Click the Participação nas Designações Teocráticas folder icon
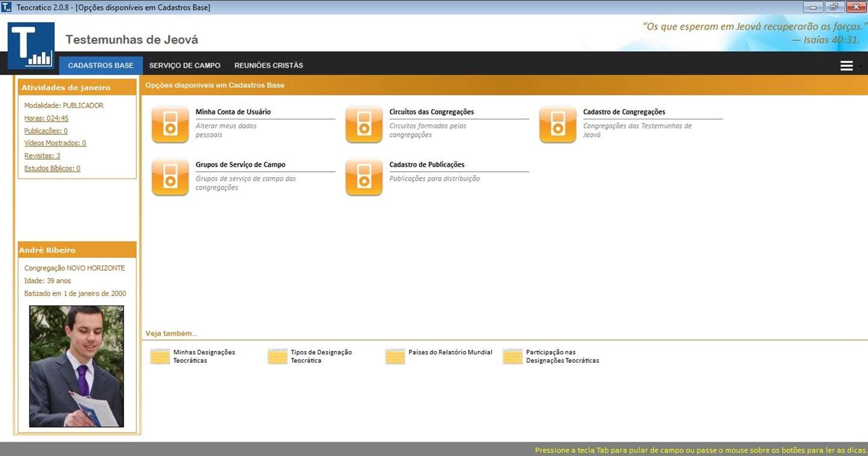 click(x=512, y=357)
